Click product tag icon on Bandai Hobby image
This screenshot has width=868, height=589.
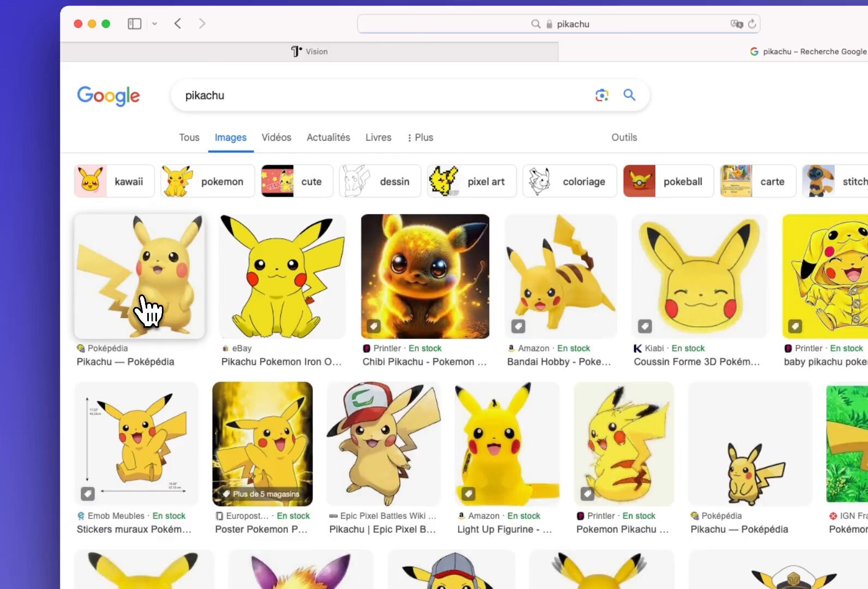tap(518, 327)
